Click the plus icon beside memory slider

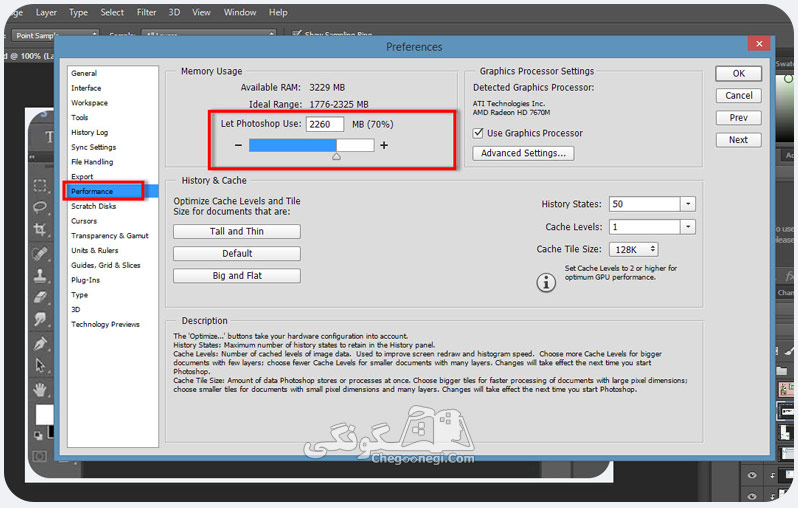tap(384, 145)
